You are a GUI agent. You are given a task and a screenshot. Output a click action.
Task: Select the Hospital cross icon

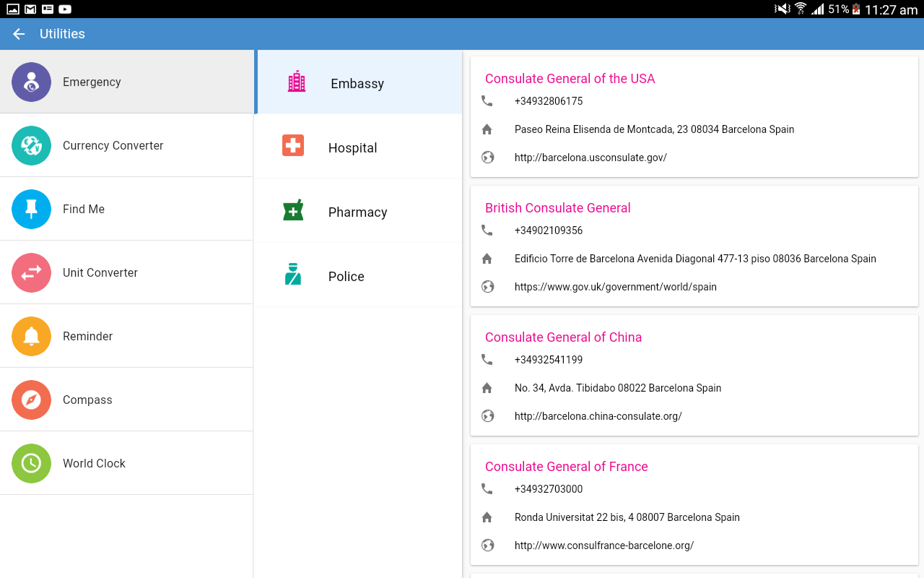(x=293, y=146)
